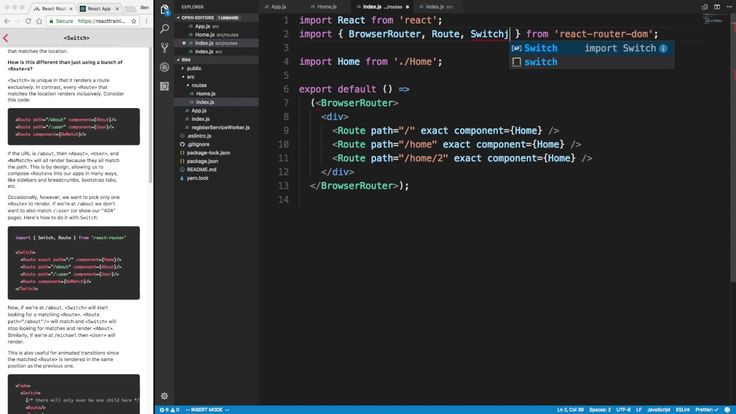Screen dimensions: 736x414
Task: Click the errors and warnings count in status bar
Action: pyautogui.click(x=169, y=410)
